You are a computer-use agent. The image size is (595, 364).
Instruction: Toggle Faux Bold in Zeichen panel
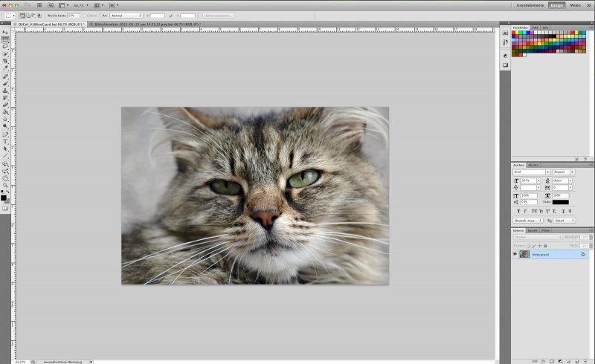[518, 211]
